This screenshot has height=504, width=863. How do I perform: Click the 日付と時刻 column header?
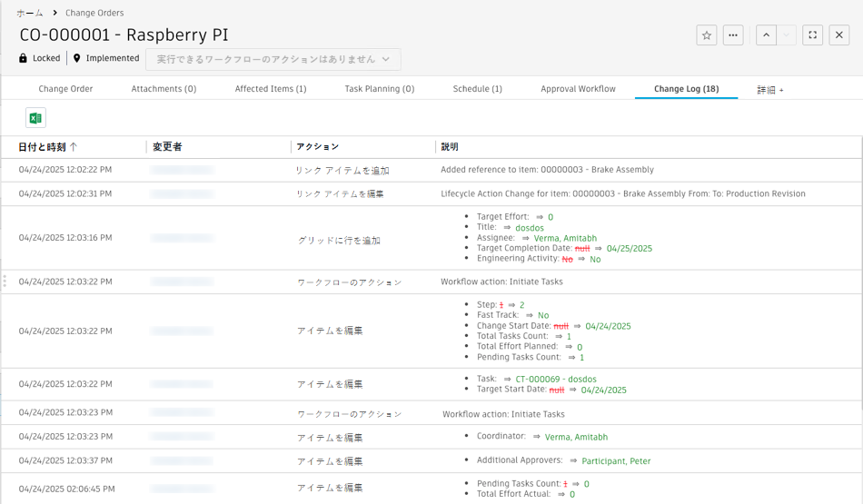coord(42,147)
